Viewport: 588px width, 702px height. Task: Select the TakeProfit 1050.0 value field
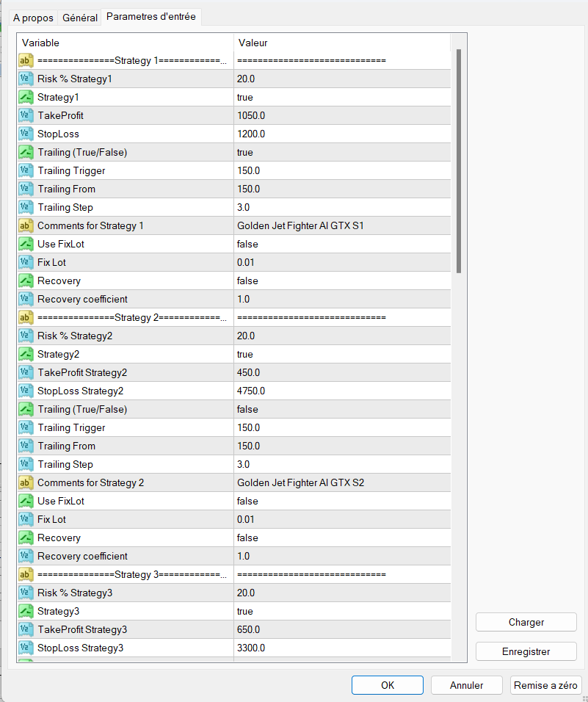(x=251, y=115)
